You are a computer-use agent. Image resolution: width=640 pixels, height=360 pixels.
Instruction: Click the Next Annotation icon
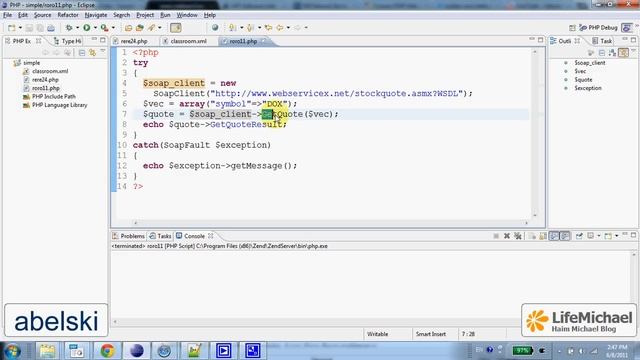[232, 28]
